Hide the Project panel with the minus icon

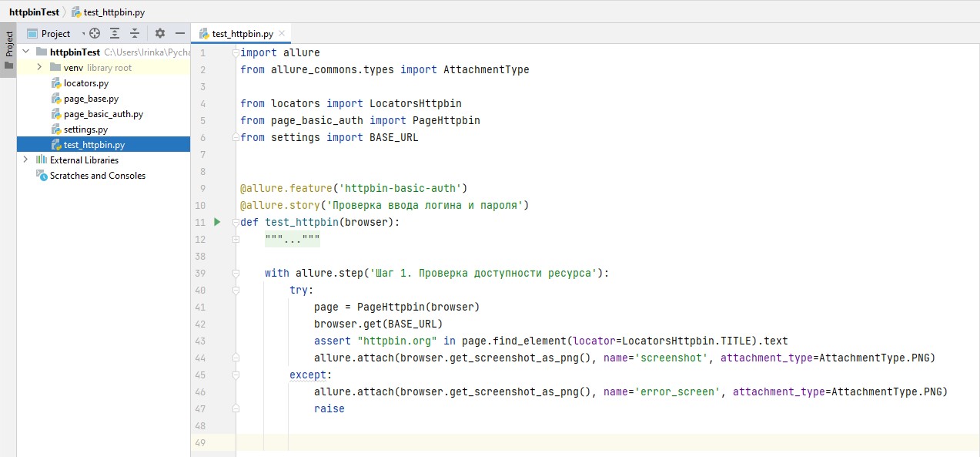[x=180, y=33]
